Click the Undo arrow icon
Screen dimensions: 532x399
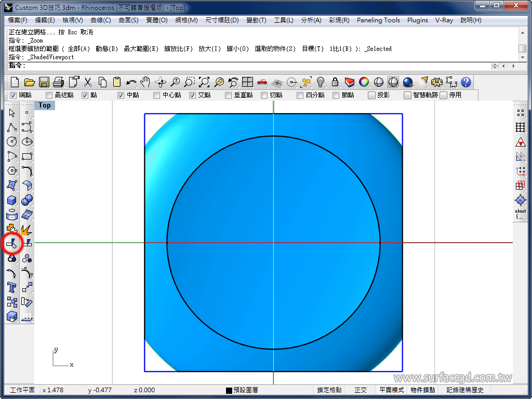131,82
